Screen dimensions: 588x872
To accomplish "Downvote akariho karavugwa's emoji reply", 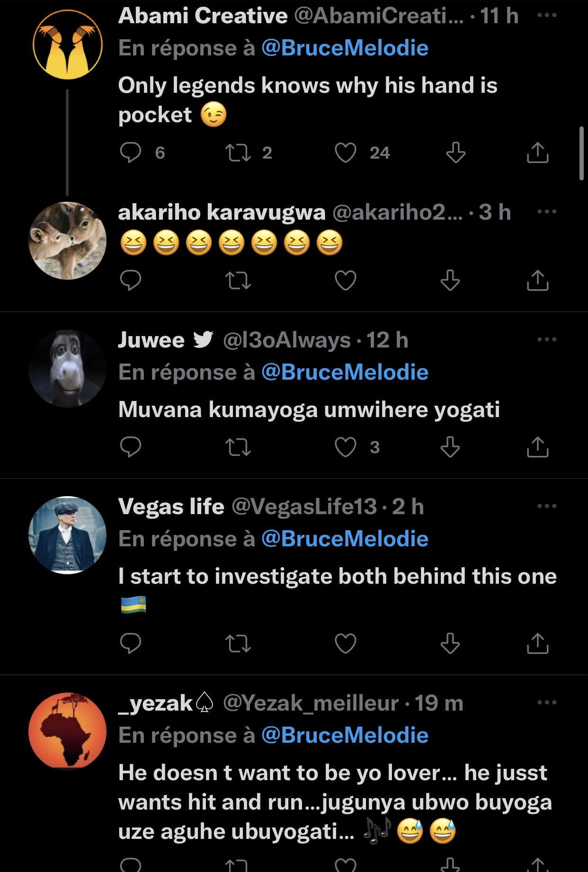I will point(450,280).
